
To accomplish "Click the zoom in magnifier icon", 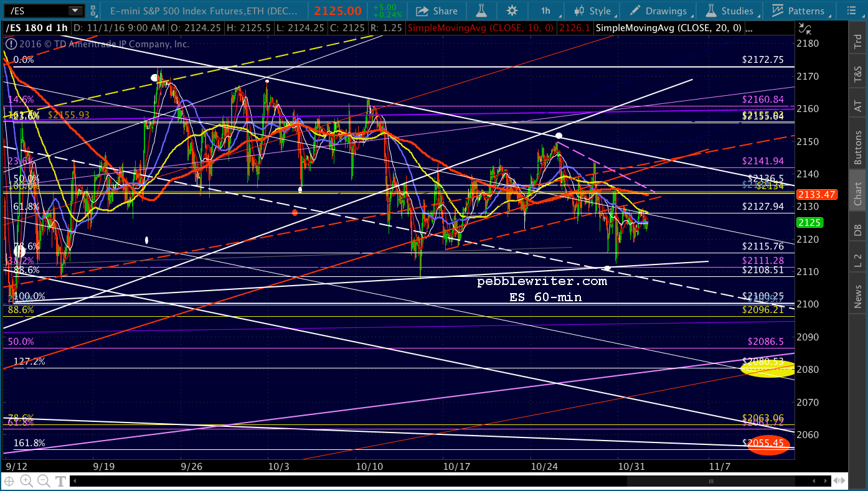I will pyautogui.click(x=27, y=480).
